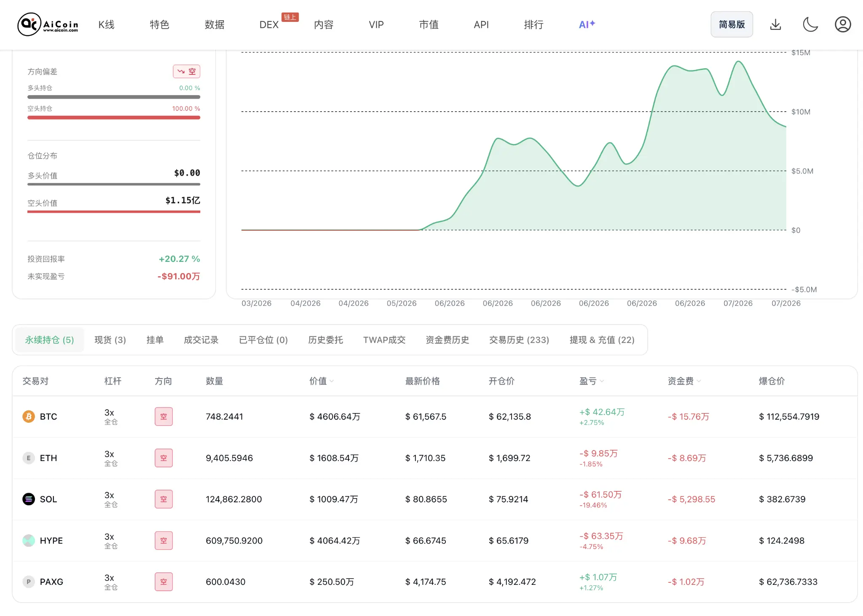The image size is (863, 616).
Task: Open the API link
Action: point(481,25)
